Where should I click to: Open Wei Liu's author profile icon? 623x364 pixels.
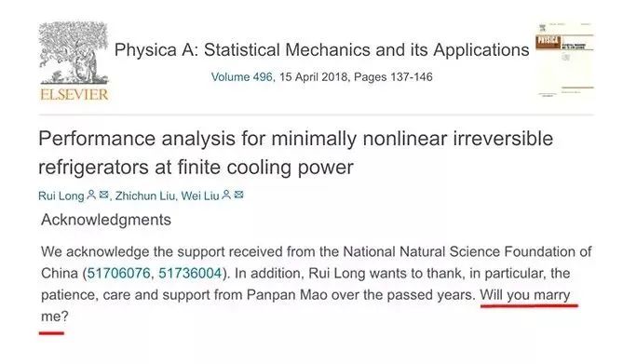click(x=226, y=195)
